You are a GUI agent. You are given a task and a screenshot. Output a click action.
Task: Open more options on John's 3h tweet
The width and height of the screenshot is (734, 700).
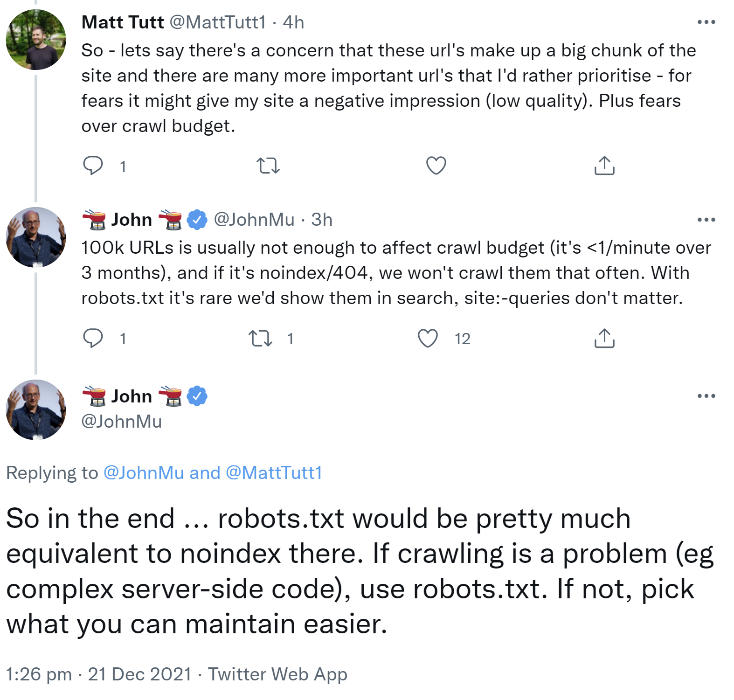coord(706,220)
